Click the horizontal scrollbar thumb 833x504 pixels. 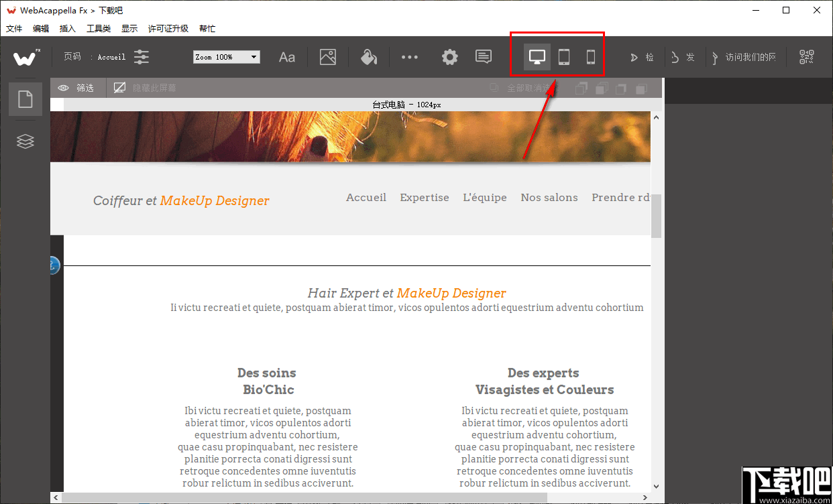point(305,497)
